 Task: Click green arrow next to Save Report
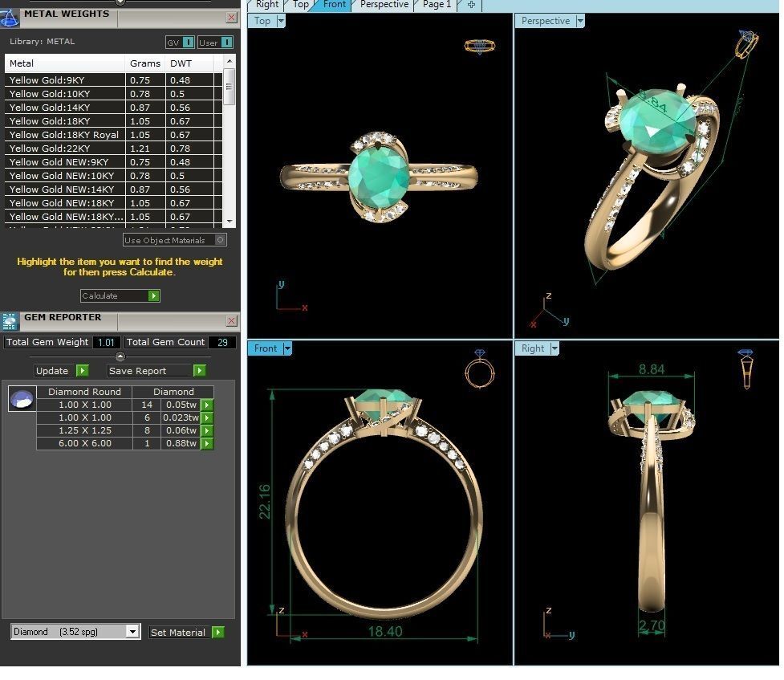pyautogui.click(x=200, y=371)
